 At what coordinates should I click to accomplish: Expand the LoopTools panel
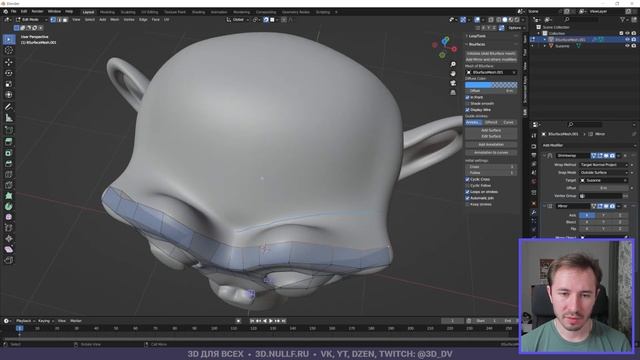click(x=467, y=36)
